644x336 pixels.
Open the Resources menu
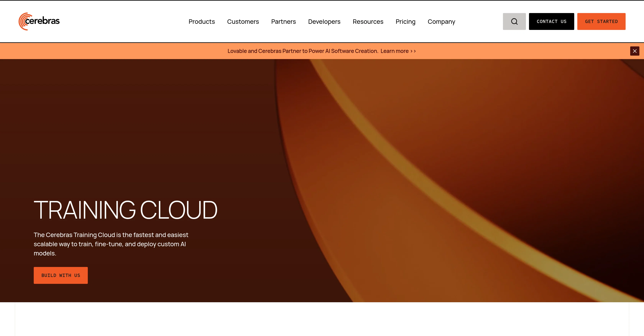[368, 22]
